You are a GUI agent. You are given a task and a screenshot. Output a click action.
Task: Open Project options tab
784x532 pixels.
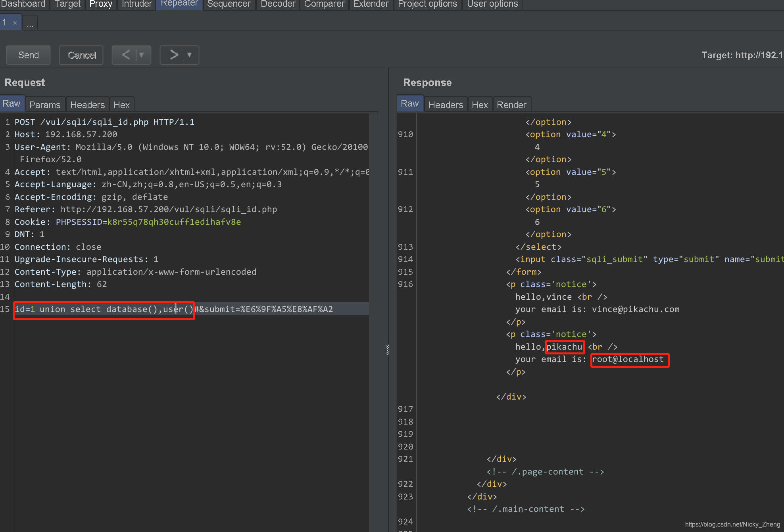click(428, 4)
